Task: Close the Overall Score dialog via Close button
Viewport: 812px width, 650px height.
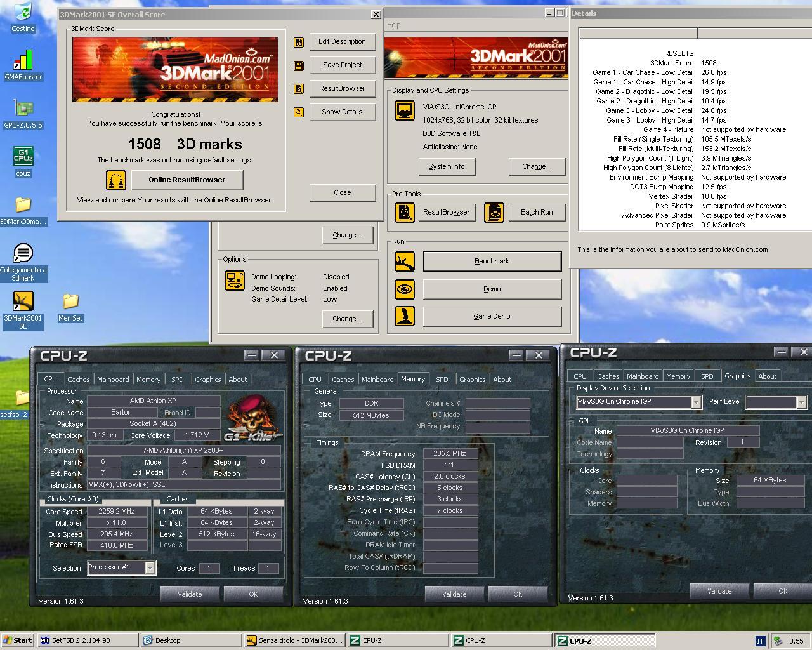Action: point(343,193)
